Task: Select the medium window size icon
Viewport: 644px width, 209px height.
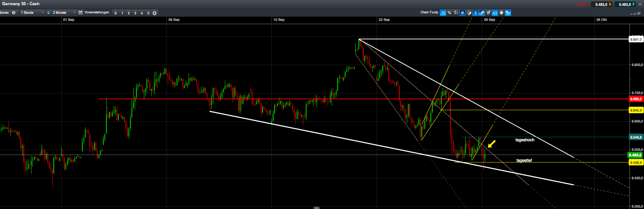Action: [x=635, y=14]
